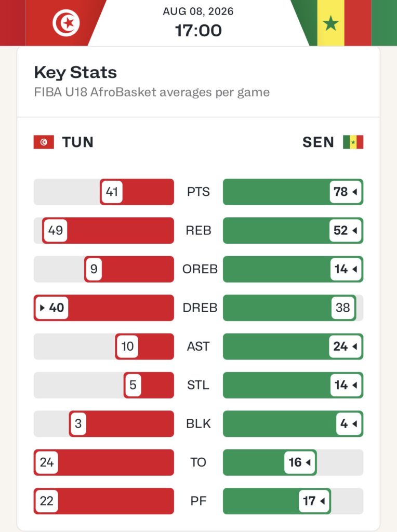Select the OREB stat row label
397x532 pixels.
pos(200,269)
